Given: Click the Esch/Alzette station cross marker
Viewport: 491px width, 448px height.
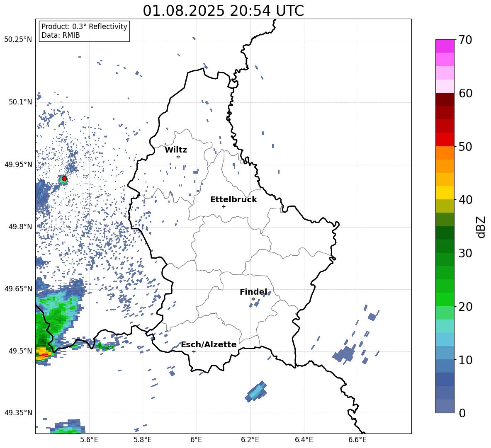Looking at the screenshot, I should click(x=194, y=351).
